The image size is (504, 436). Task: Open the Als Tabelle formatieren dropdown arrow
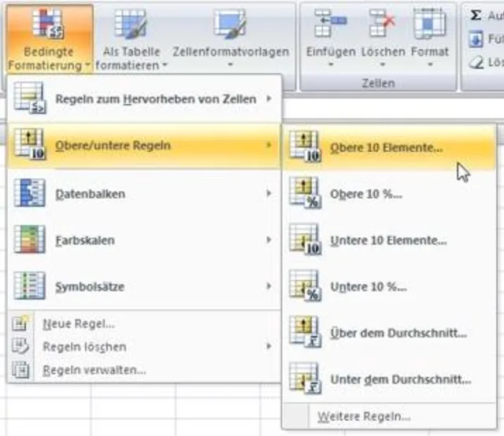point(165,65)
